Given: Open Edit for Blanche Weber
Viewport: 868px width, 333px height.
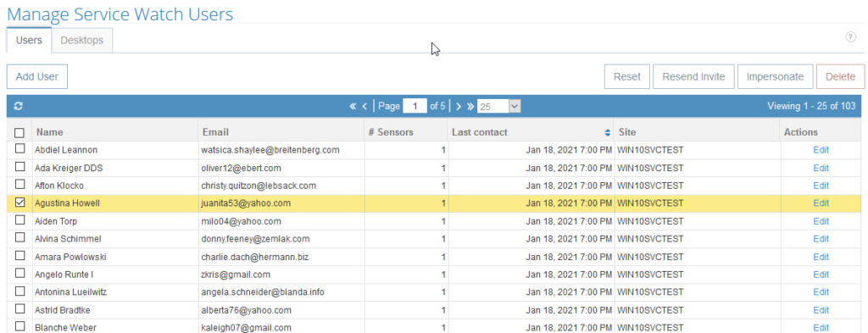Looking at the screenshot, I should point(821,327).
